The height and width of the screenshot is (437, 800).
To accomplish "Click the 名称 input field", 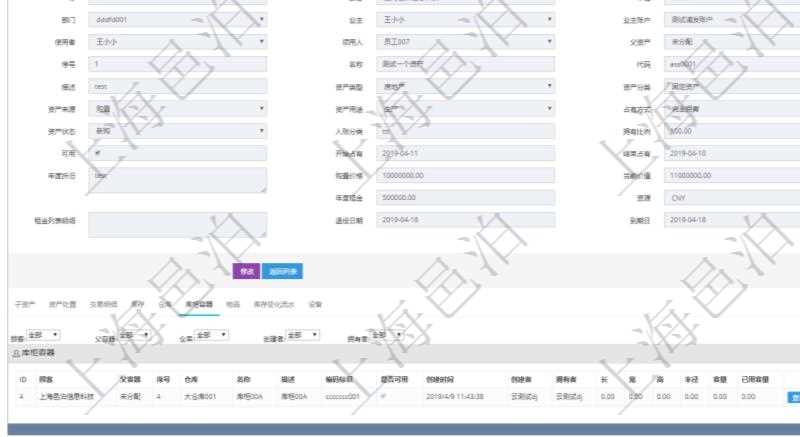I will pyautogui.click(x=466, y=64).
